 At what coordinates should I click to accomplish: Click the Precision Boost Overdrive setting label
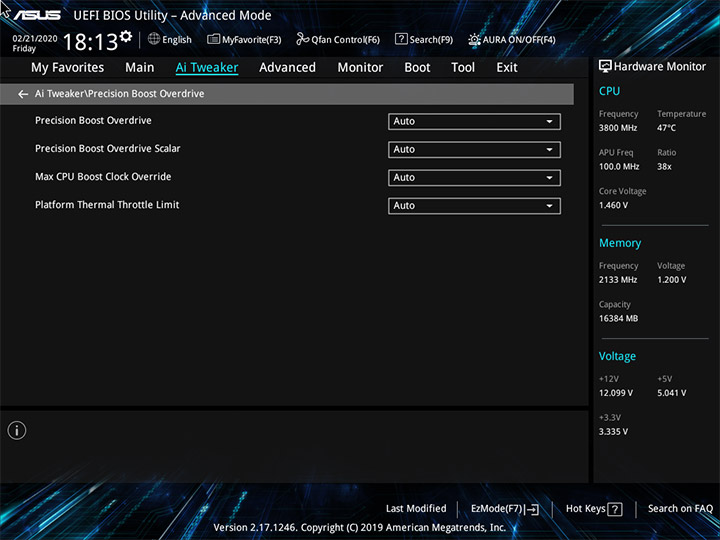(x=93, y=120)
